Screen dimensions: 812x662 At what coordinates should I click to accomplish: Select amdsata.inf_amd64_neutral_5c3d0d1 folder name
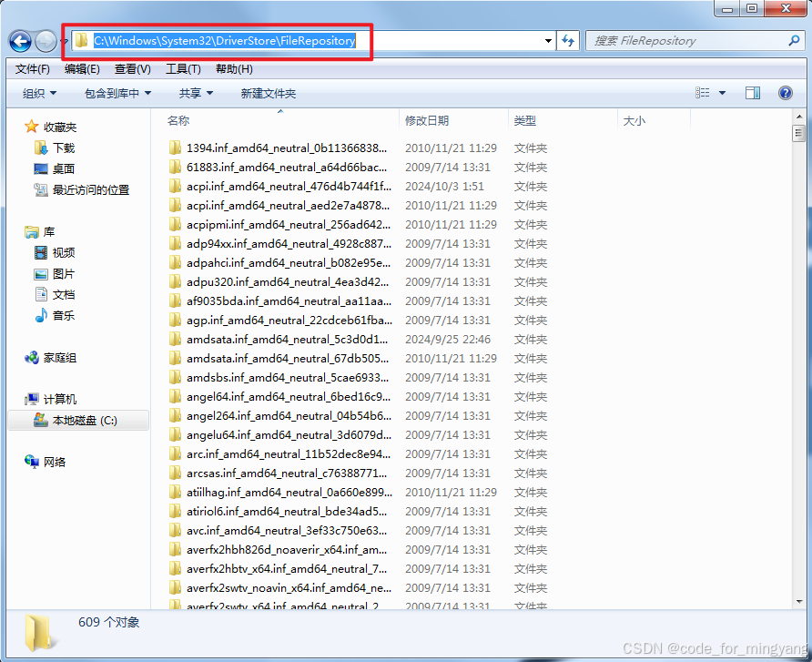(287, 340)
